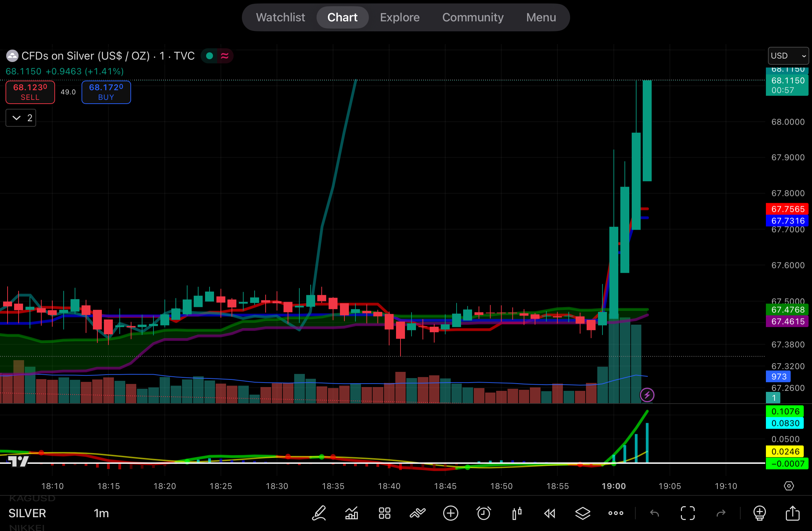Click the alarm clock alert icon
Image resolution: width=812 pixels, height=531 pixels.
[483, 513]
